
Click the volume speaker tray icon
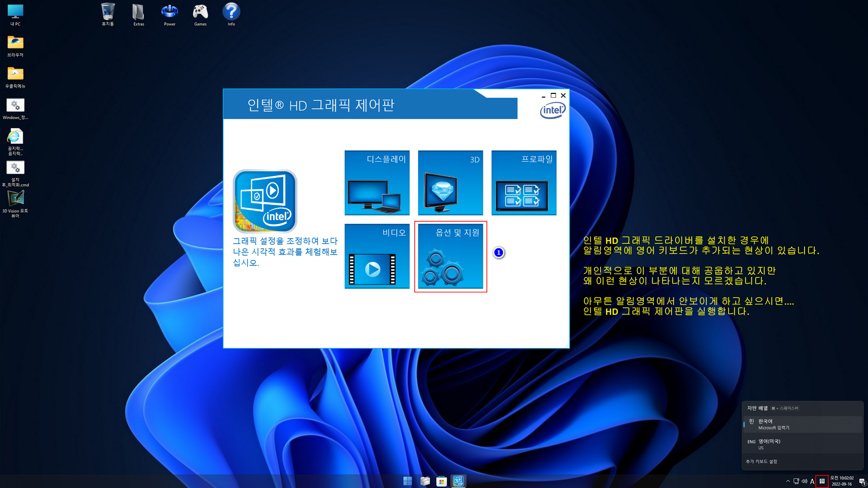tap(805, 481)
